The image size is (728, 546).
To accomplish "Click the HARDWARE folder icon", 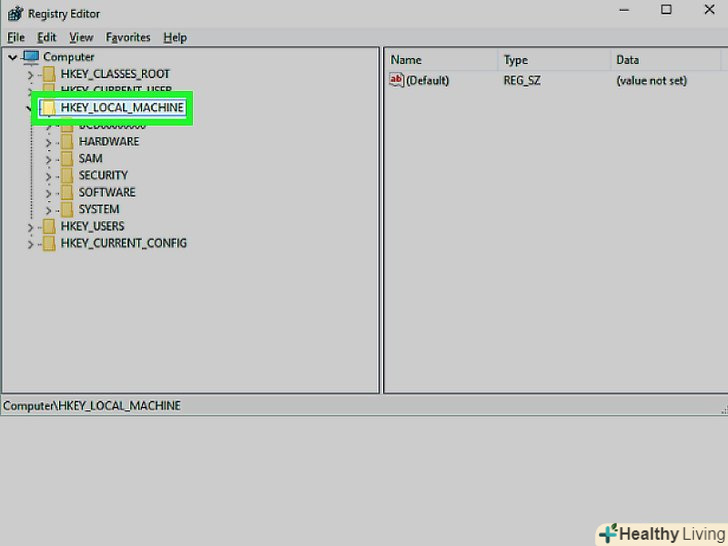I will point(67,142).
